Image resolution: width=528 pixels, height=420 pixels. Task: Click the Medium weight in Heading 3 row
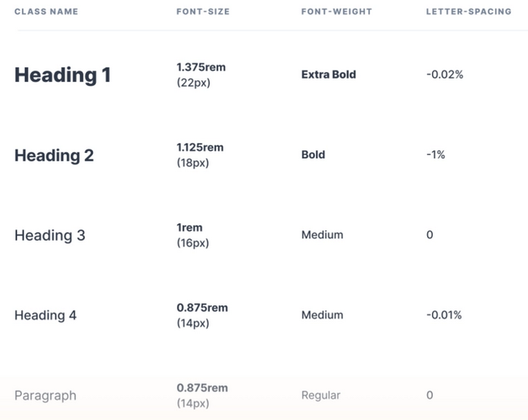pos(322,235)
